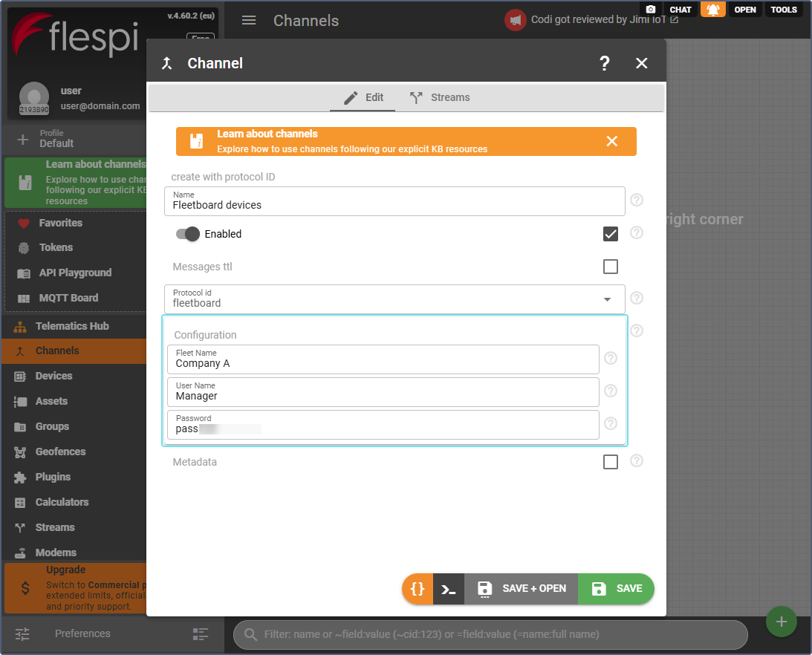Show help for the Configuration section
Image resolution: width=812 pixels, height=655 pixels.
tap(637, 331)
